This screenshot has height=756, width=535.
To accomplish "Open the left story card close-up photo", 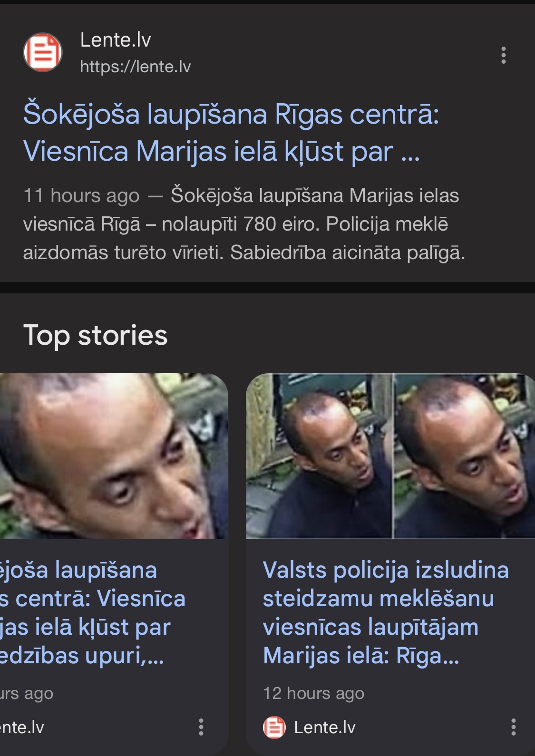I will (x=114, y=456).
